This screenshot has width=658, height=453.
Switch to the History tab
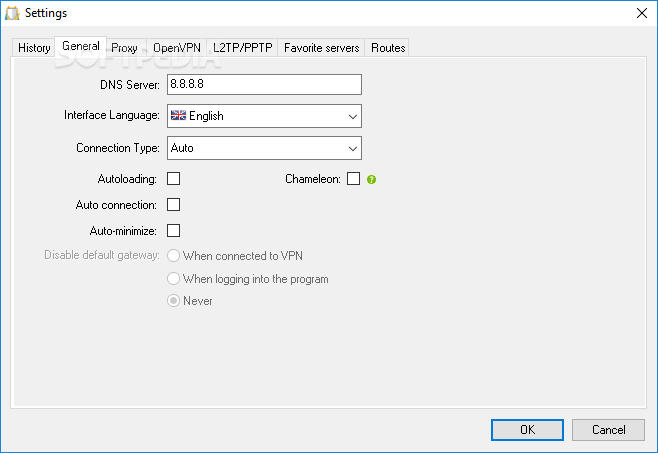34,48
